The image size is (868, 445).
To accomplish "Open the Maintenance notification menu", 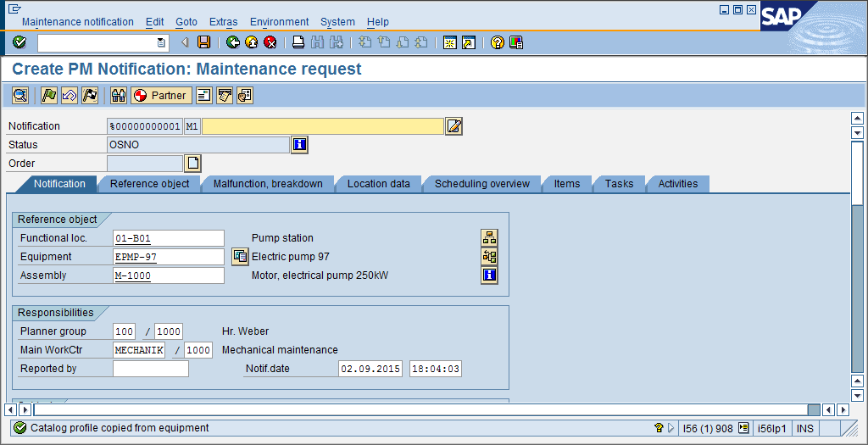I will 77,22.
